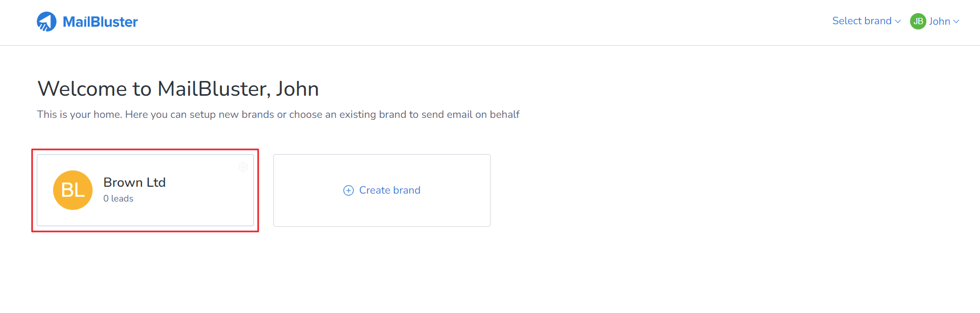
Task: Click the chevron arrow next to John
Action: 956,22
